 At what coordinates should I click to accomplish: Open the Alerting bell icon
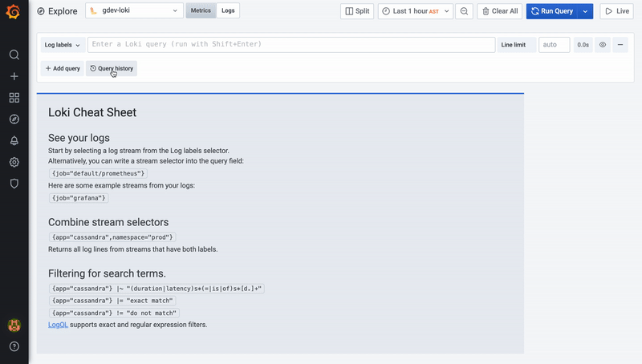tap(14, 141)
